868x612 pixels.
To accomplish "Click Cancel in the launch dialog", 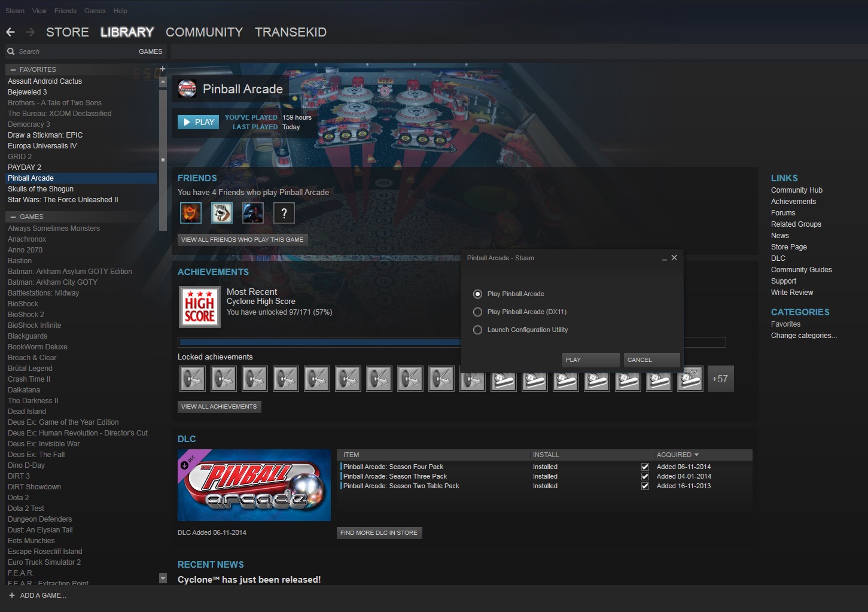I will [x=652, y=360].
